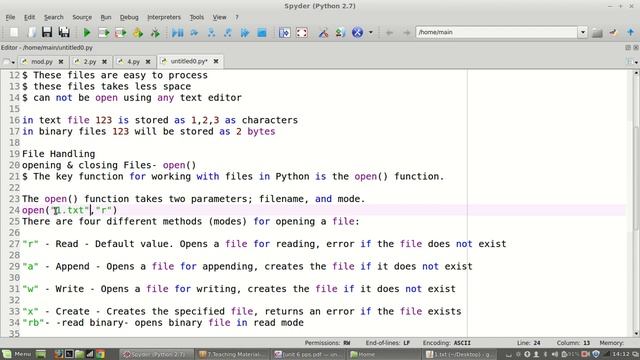Save the current file
The width and height of the screenshot is (640, 360).
point(47,32)
